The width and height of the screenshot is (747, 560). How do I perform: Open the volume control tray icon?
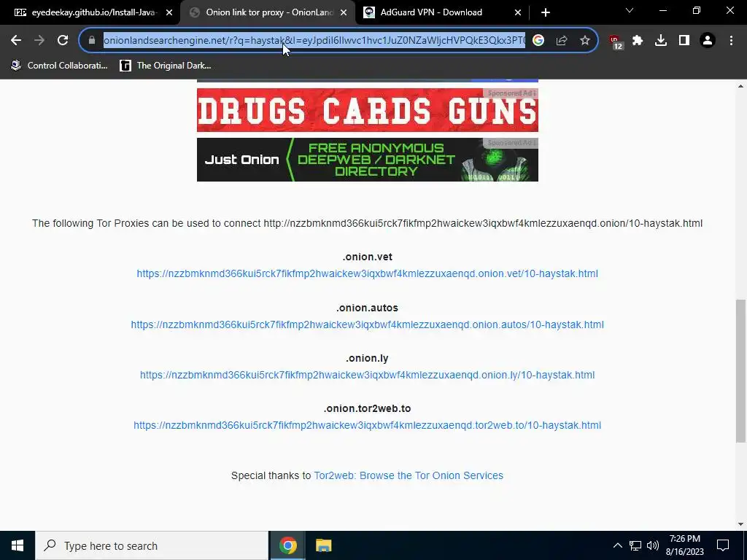[653, 545]
